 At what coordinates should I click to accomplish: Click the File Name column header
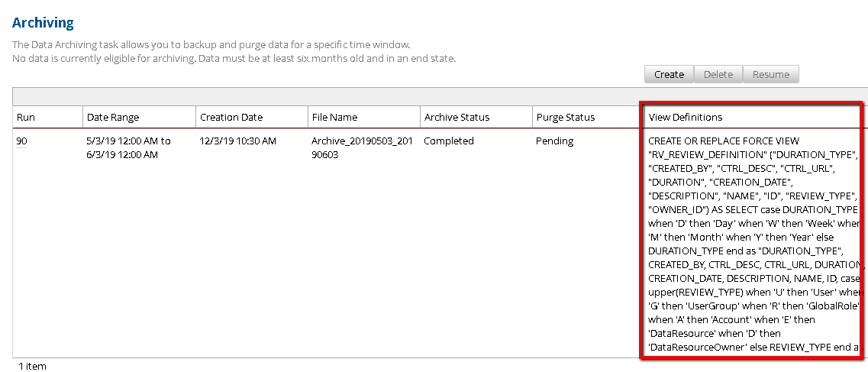334,117
